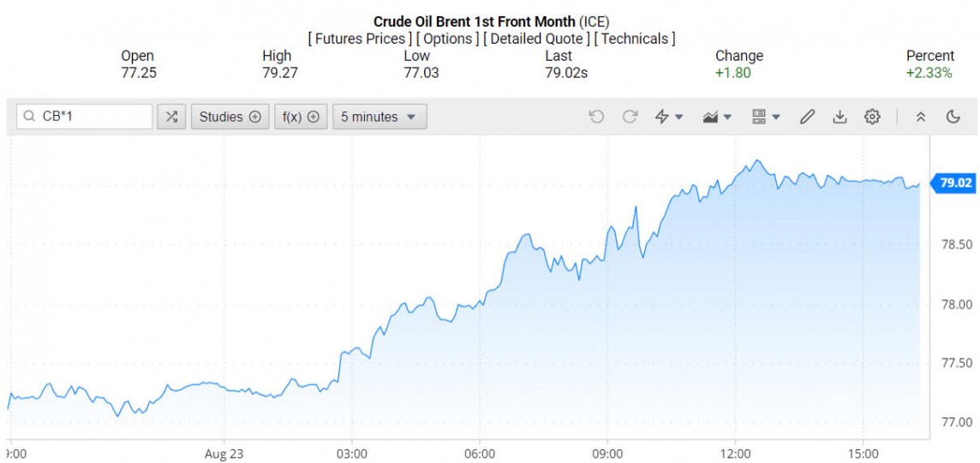Go to the Options page link
The width and height of the screenshot is (980, 463).
point(448,39)
